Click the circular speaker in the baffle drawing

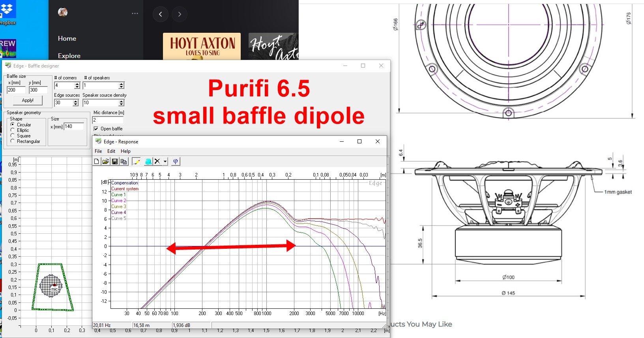pos(51,285)
